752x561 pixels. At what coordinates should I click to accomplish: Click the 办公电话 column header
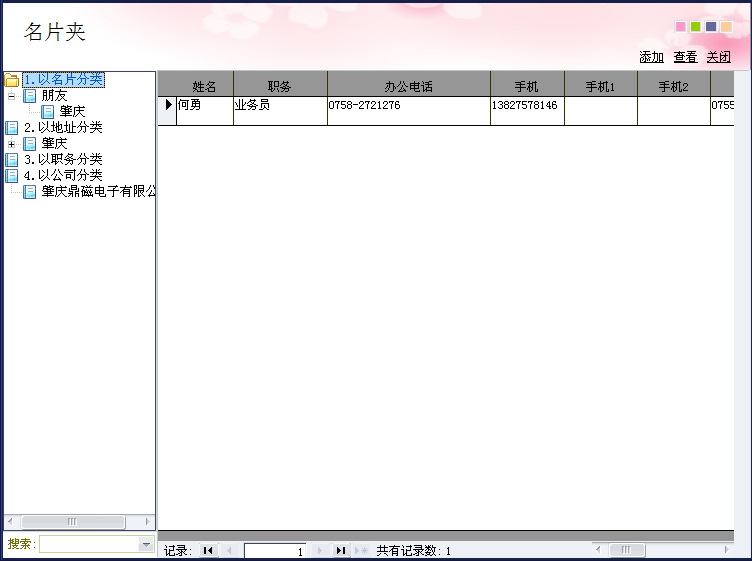[x=409, y=86]
